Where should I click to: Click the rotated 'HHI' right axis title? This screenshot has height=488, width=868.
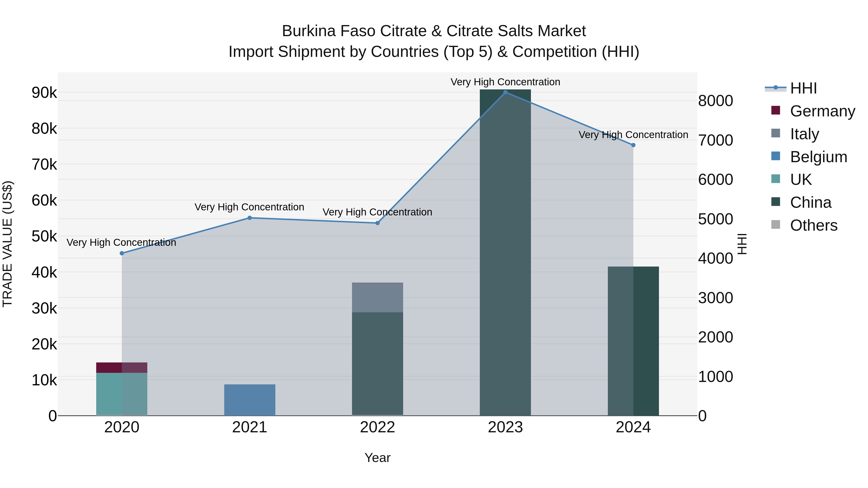(x=742, y=244)
